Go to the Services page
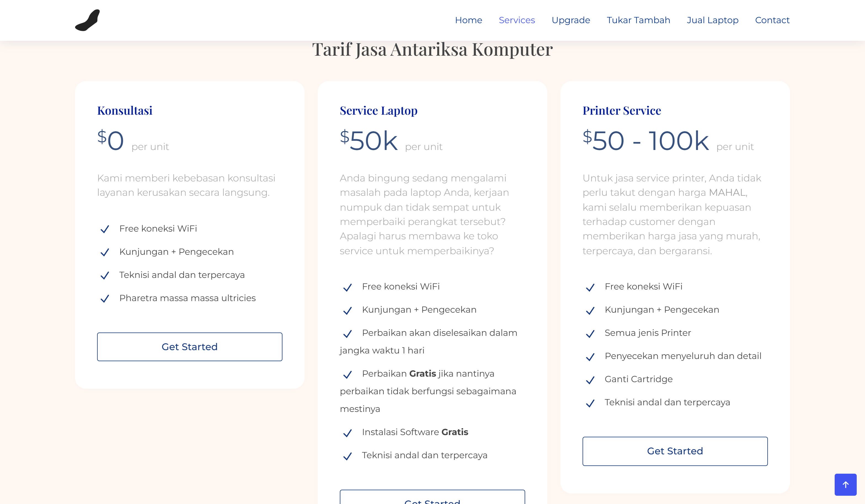This screenshot has width=865, height=504. pos(517,20)
